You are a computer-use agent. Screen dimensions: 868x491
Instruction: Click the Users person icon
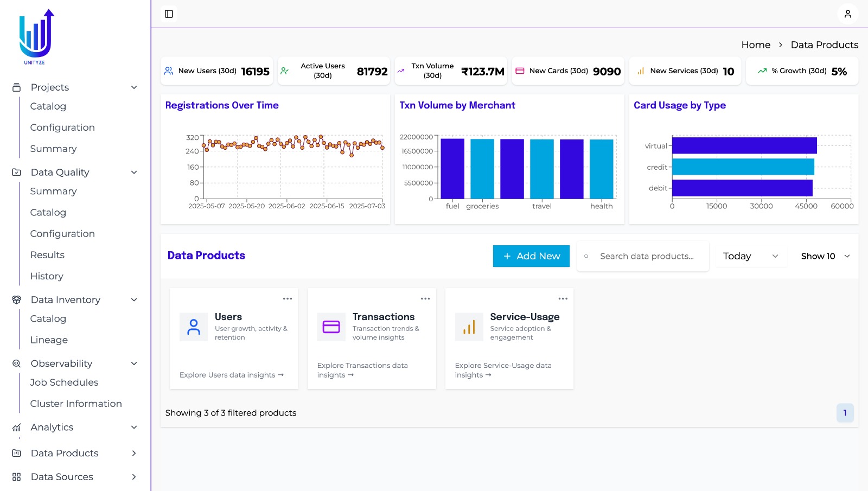click(194, 327)
